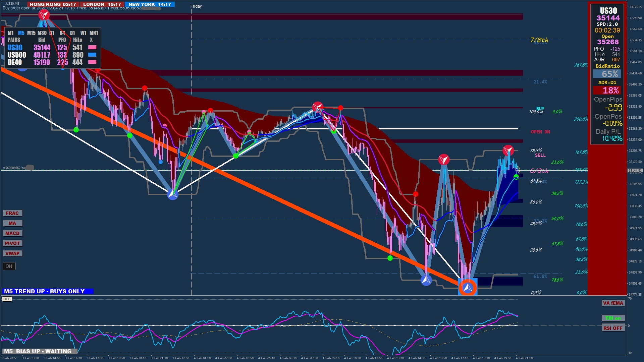Click the blue US500 color swatch
Screen dimensions: 644x362
(92, 55)
